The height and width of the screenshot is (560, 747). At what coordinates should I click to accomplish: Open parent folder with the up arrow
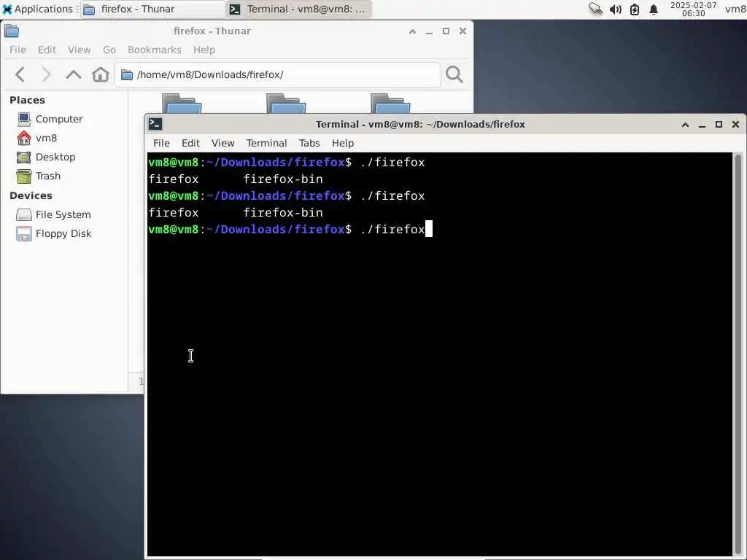[x=74, y=74]
